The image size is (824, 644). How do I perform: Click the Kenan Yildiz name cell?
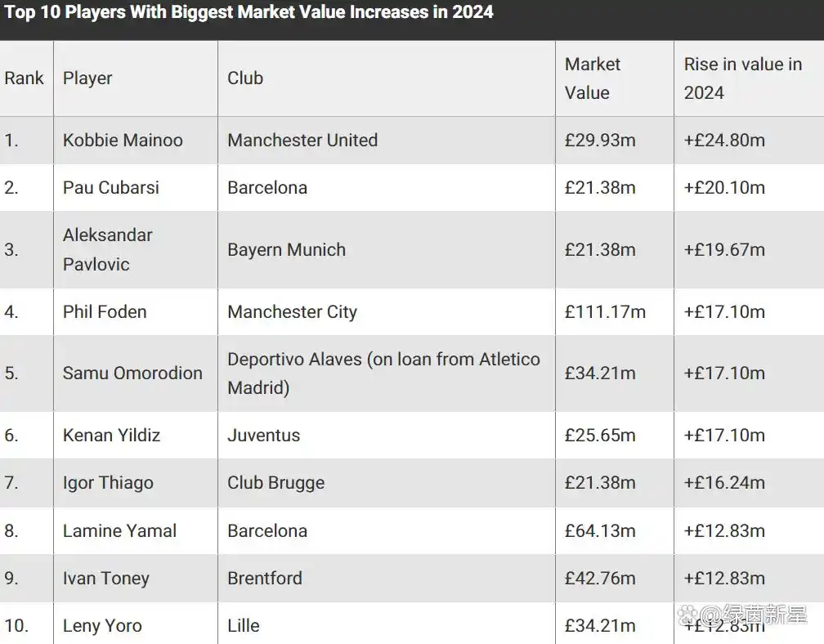click(x=136, y=436)
